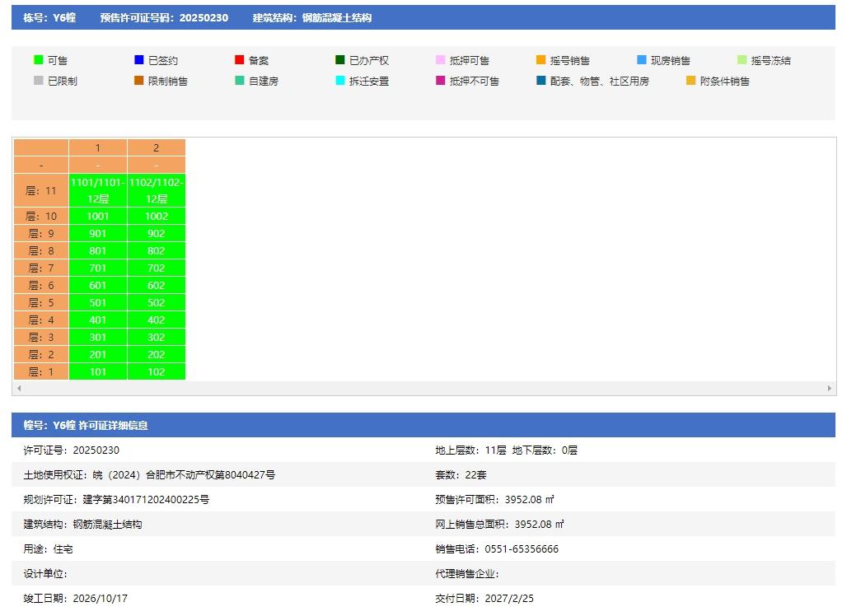The height and width of the screenshot is (616, 847).
Task: Click the brown 限制销售 legend swatch
Action: coord(138,81)
